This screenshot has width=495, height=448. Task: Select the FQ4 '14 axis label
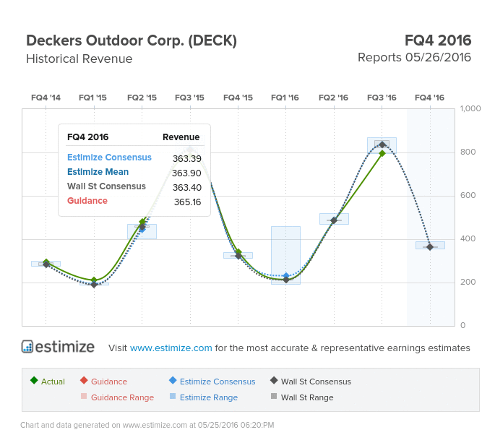[x=46, y=98]
